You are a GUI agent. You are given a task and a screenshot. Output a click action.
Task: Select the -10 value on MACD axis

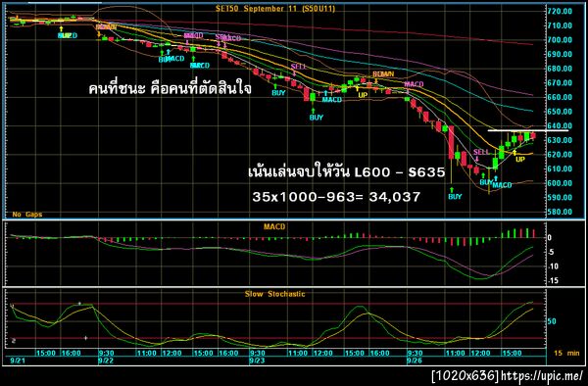pos(553,266)
